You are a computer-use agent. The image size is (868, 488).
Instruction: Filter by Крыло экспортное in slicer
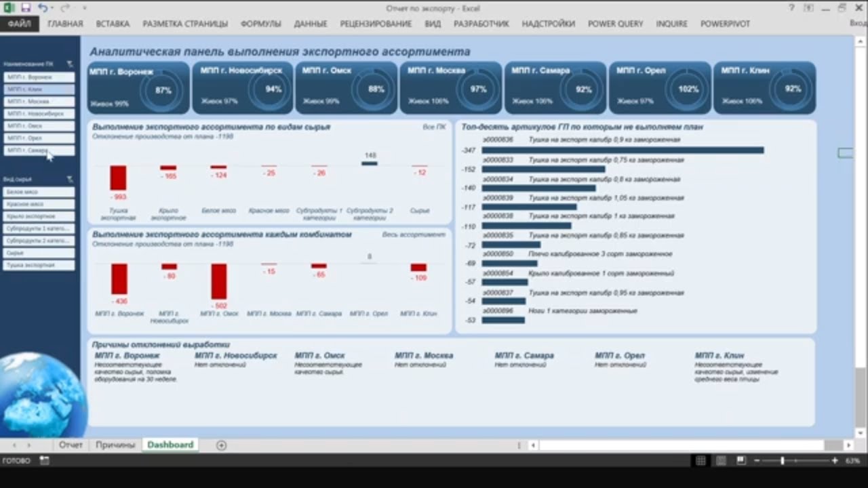pos(39,216)
